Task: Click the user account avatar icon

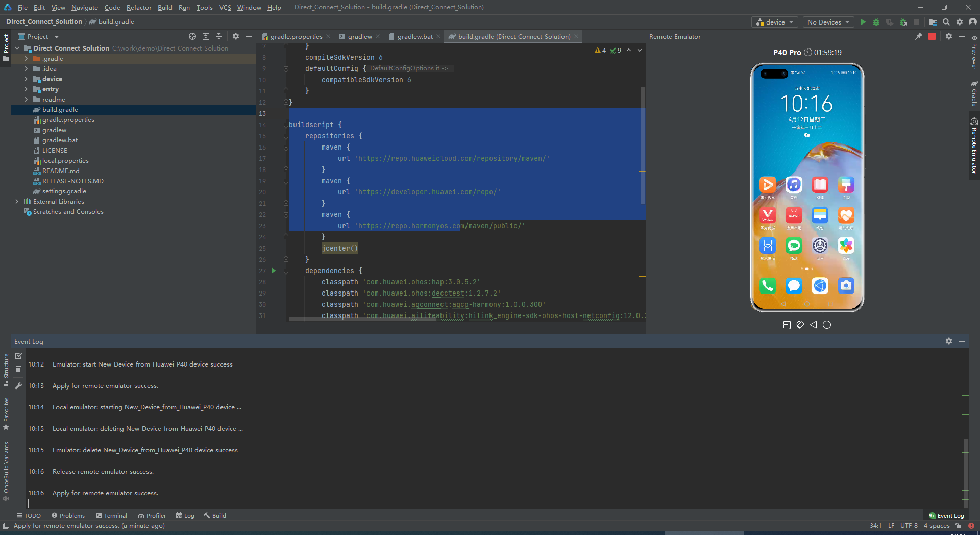Action: coord(973,22)
